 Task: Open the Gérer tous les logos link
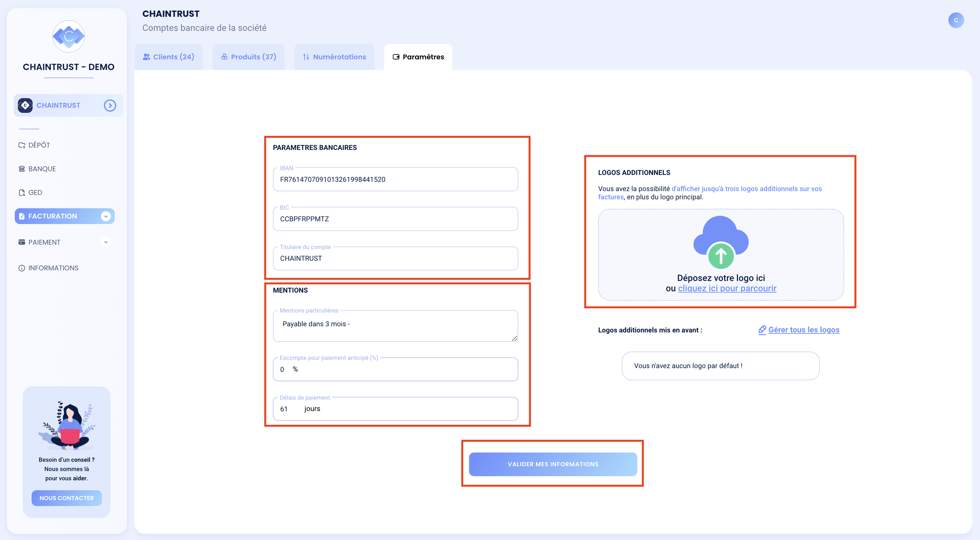(804, 330)
